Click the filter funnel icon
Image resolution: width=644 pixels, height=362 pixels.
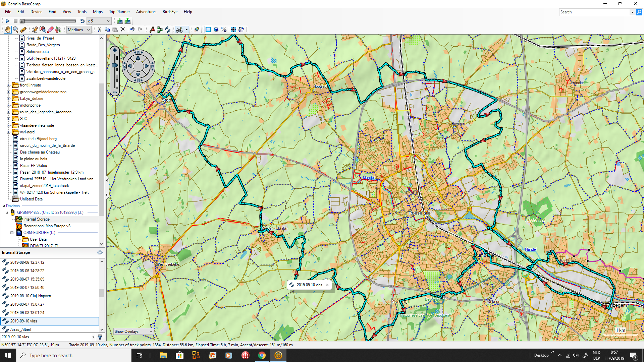(100, 337)
